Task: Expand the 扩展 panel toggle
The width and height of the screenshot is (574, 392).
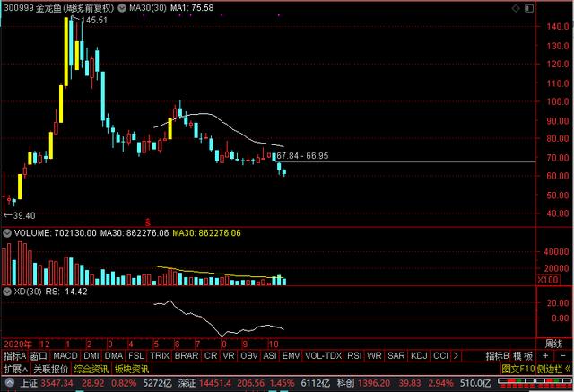Action: (13, 369)
